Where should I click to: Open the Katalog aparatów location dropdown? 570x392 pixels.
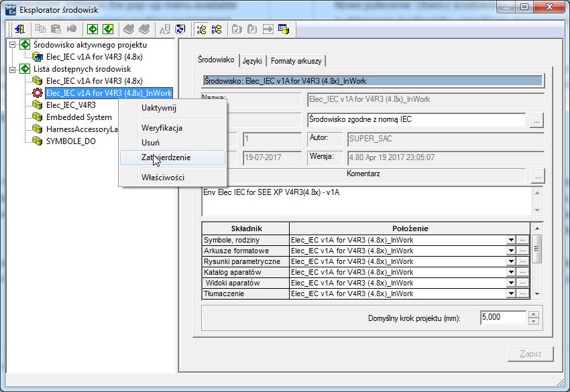tap(511, 272)
